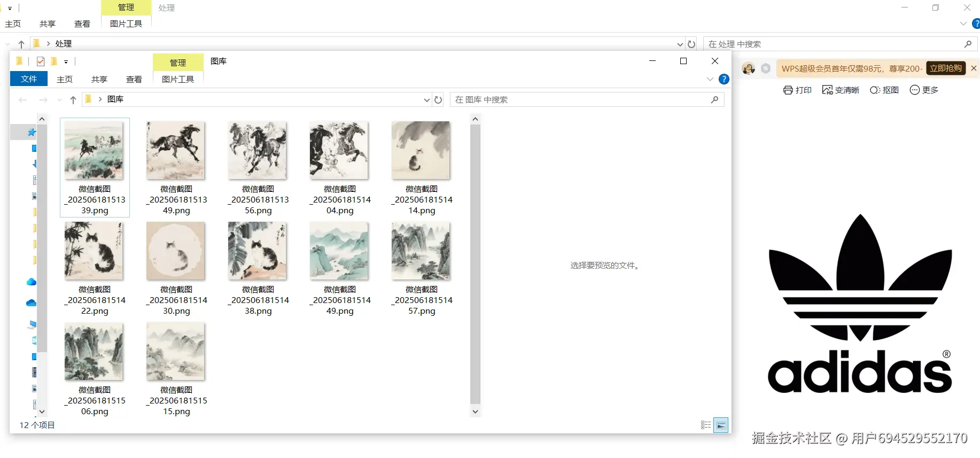
Task: Click the user avatar beside the WPS banner
Action: [749, 68]
